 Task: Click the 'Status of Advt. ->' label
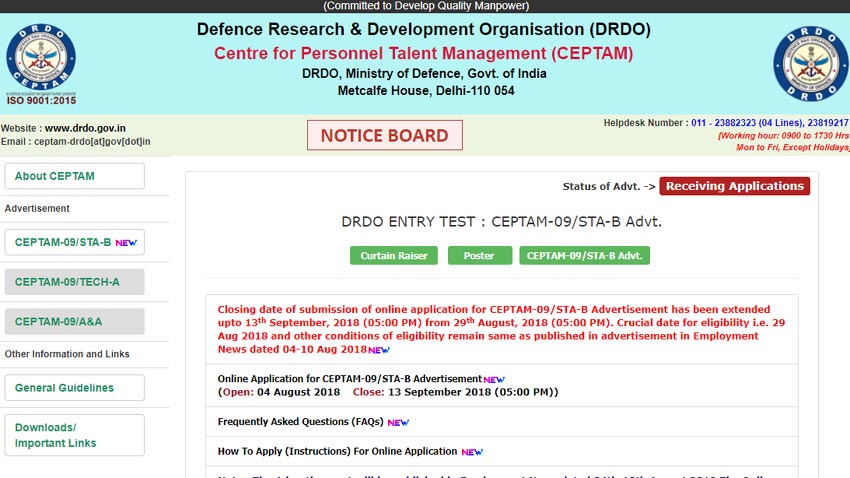(x=609, y=186)
